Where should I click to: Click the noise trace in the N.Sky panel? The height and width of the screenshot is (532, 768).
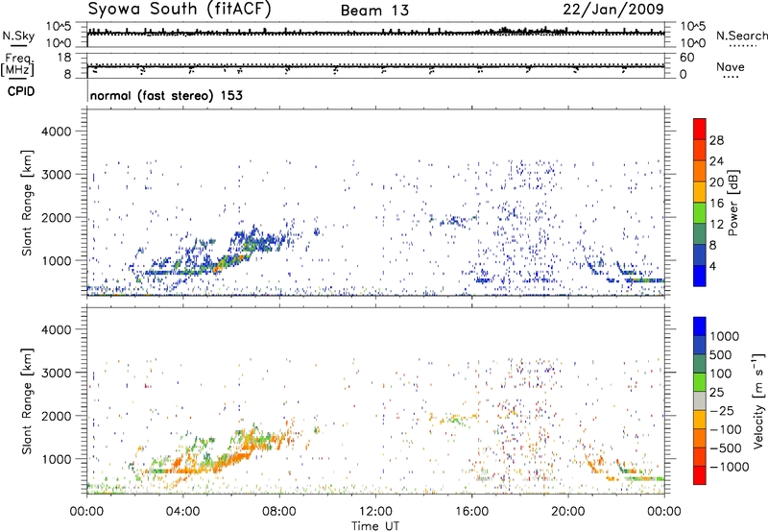tap(375, 33)
